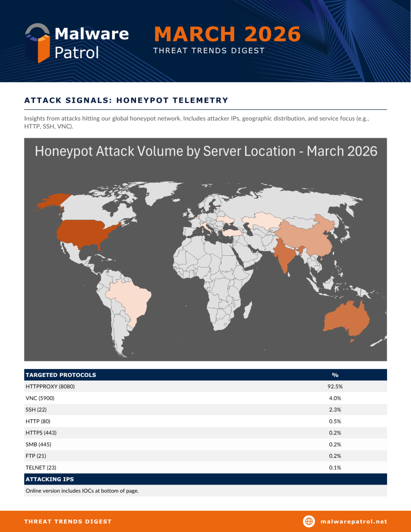Click 'ATTACK SIGNALS: HONEYPOT TELEMETRY' heading

126,100
